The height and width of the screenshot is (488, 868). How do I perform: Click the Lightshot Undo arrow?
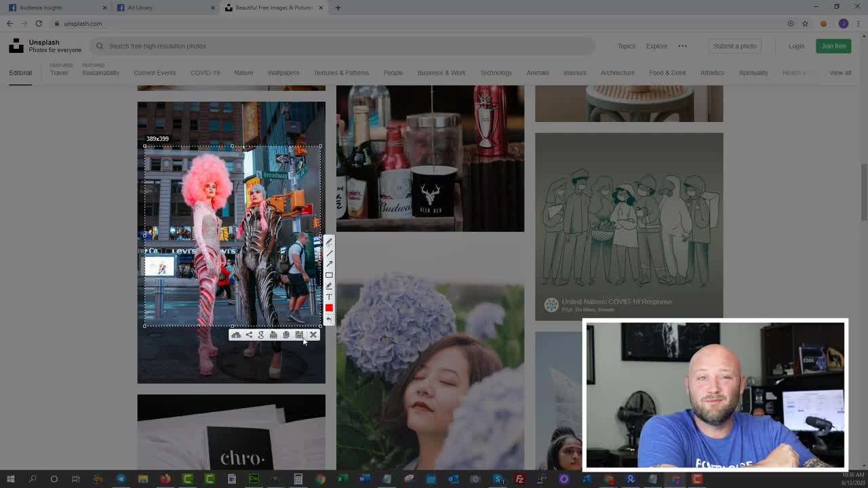(x=329, y=319)
